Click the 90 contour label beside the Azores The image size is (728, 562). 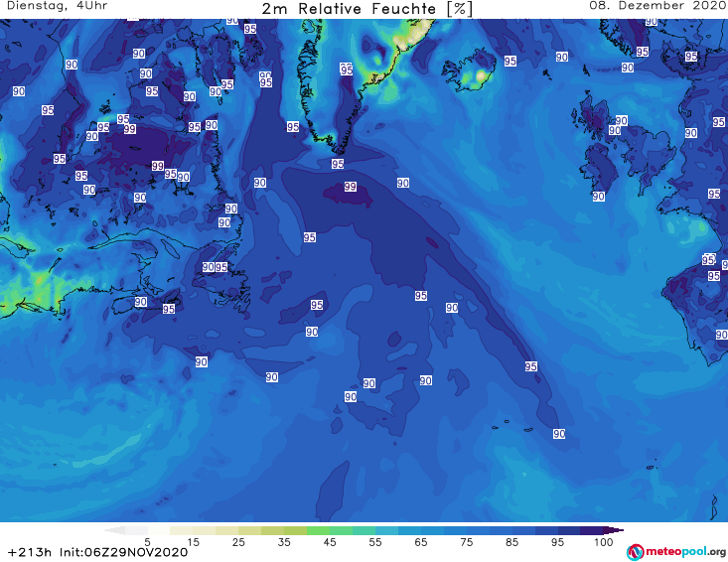tap(559, 434)
